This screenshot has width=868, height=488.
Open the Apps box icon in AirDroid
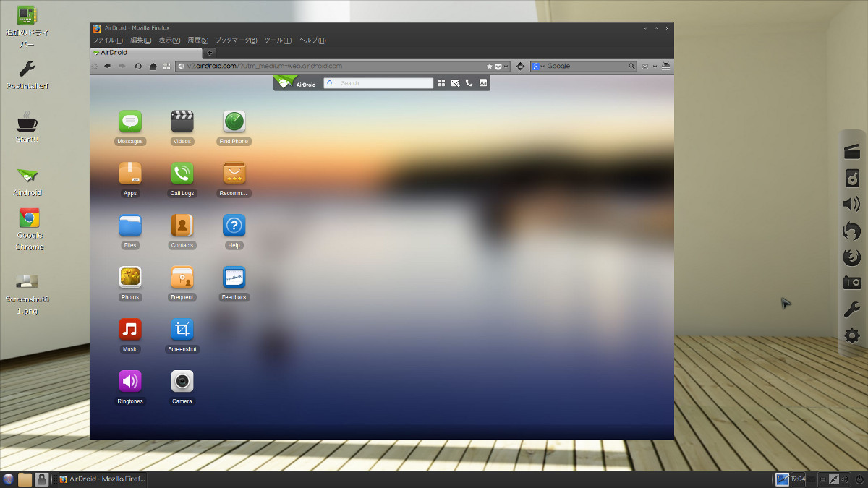click(130, 173)
